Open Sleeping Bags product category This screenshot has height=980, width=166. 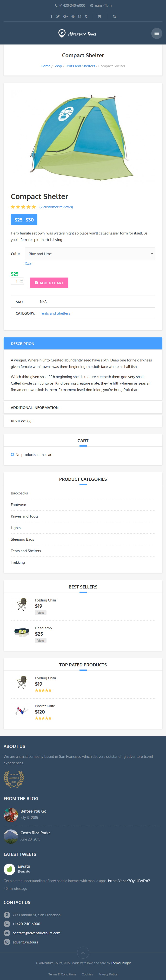click(22, 539)
